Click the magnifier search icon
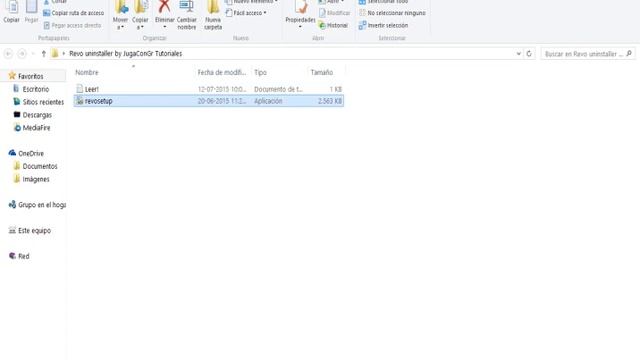640x360 pixels. click(629, 53)
